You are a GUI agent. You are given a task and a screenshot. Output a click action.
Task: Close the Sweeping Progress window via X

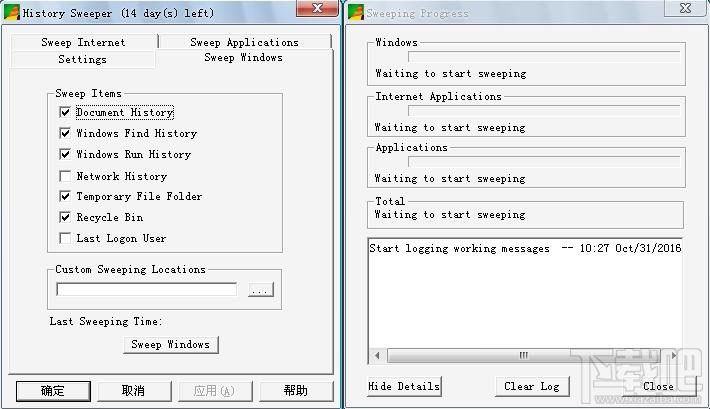[685, 8]
